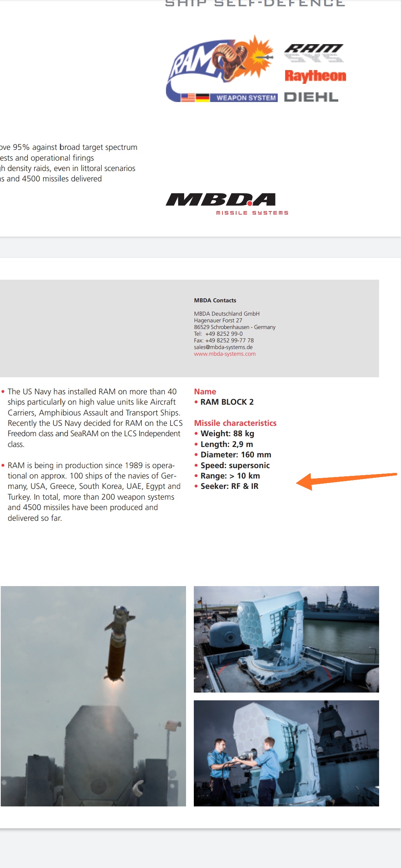Select the sales@mbda-systems.de email address
The image size is (401, 868).
tap(223, 347)
